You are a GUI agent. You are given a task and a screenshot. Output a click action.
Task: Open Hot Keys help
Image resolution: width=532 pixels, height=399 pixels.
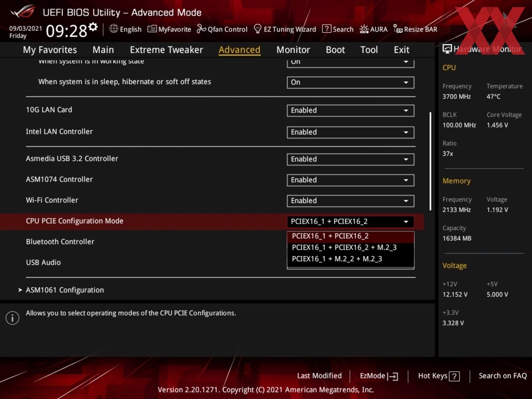click(x=439, y=376)
